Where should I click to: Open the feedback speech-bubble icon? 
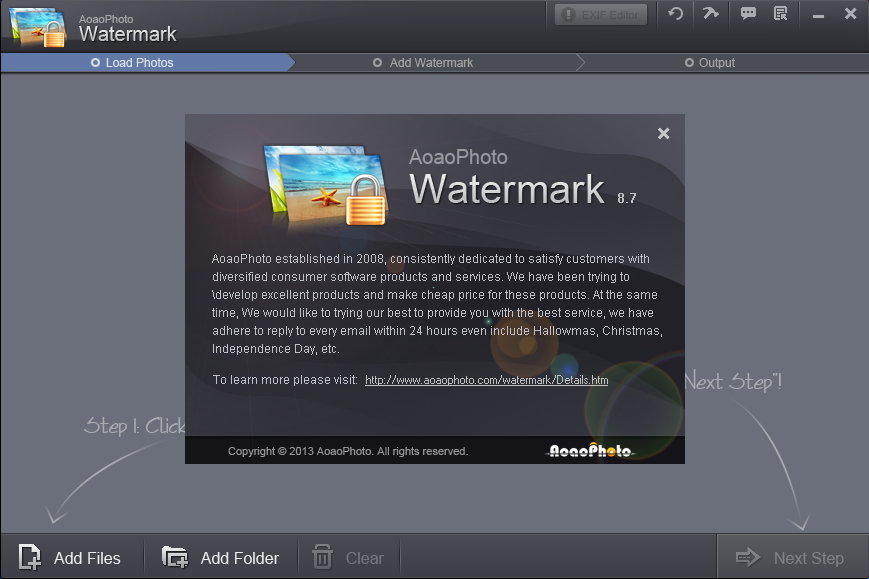click(x=748, y=13)
